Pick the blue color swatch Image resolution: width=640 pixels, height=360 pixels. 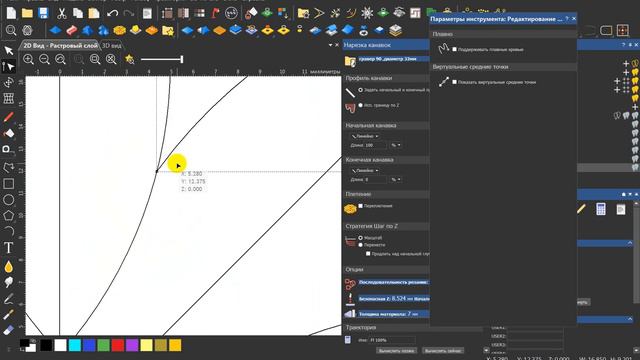pyautogui.click(x=89, y=345)
